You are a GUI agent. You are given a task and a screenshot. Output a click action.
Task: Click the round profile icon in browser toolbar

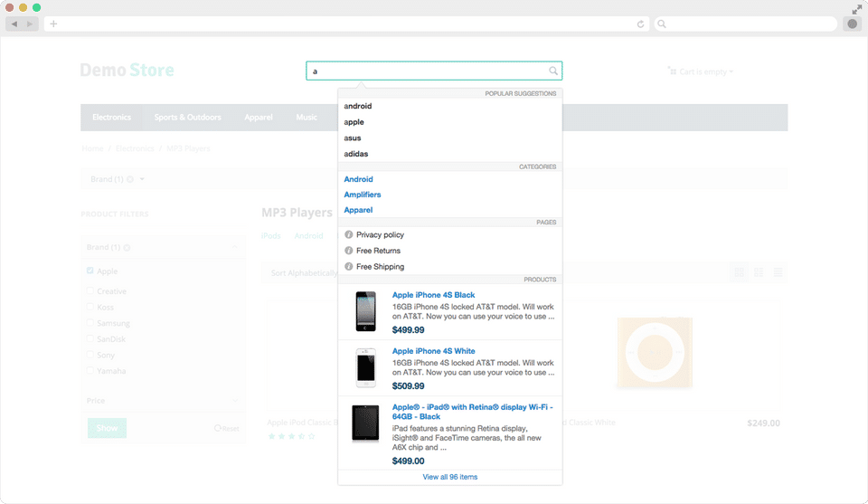(x=853, y=24)
